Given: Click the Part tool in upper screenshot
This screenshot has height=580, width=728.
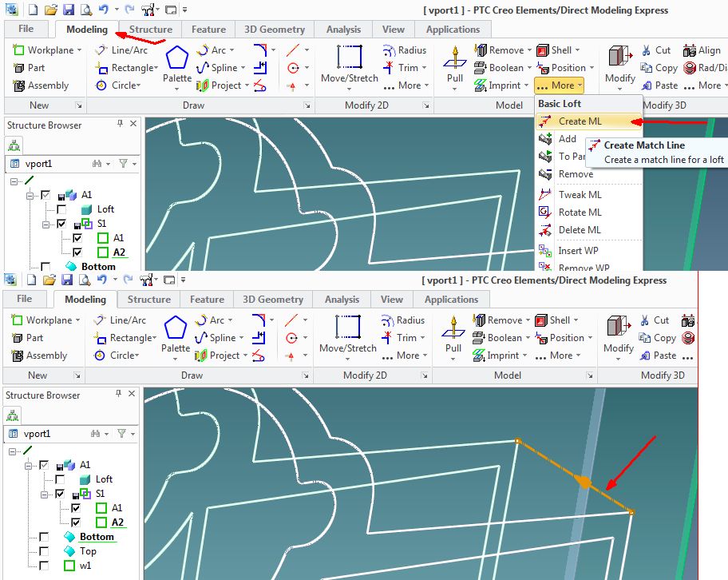Looking at the screenshot, I should coord(29,68).
